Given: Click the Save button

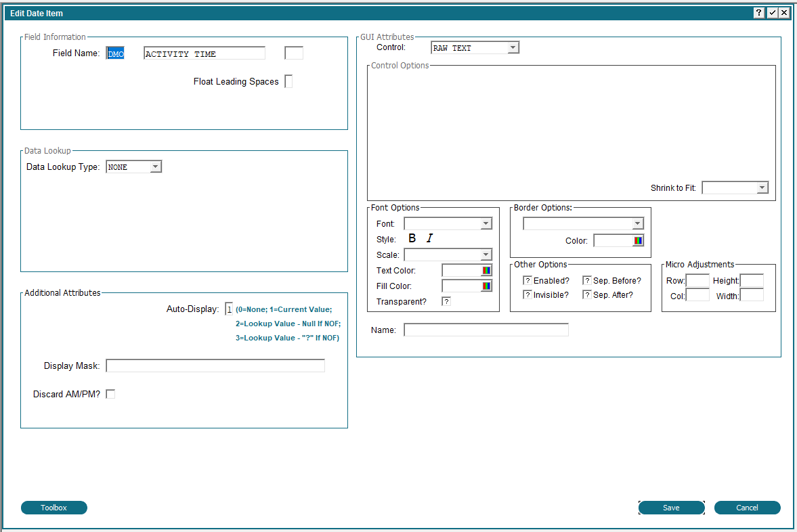Looking at the screenshot, I should [x=672, y=508].
